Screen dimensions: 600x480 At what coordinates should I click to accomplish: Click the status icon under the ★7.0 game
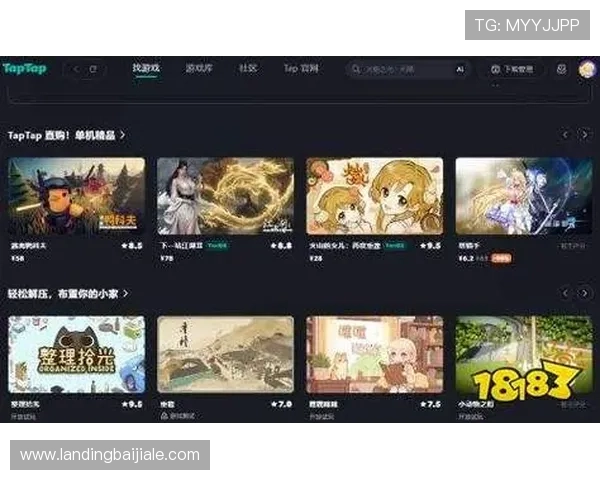(164, 416)
